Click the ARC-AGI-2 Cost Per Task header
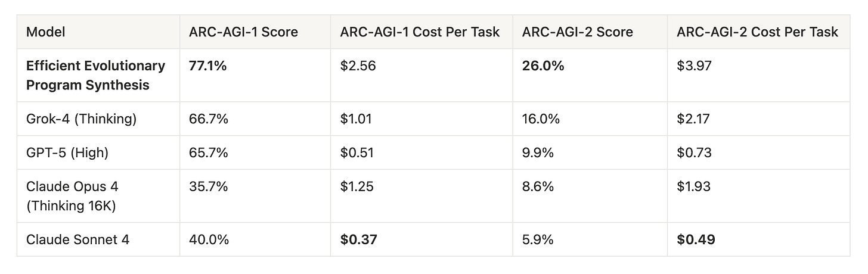This screenshot has width=868, height=274. tap(758, 32)
